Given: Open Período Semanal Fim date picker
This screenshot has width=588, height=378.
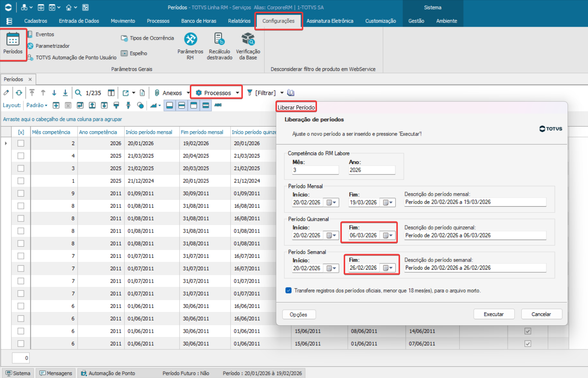Looking at the screenshot, I should [388, 268].
